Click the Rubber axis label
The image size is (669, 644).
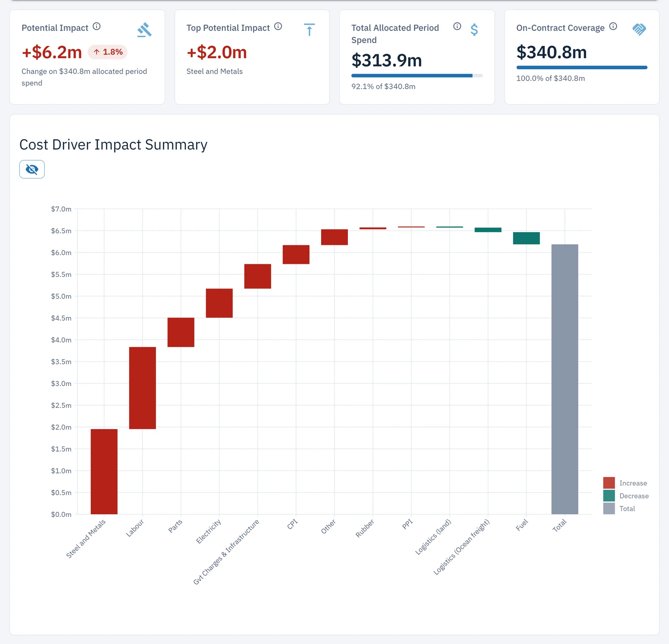click(365, 528)
